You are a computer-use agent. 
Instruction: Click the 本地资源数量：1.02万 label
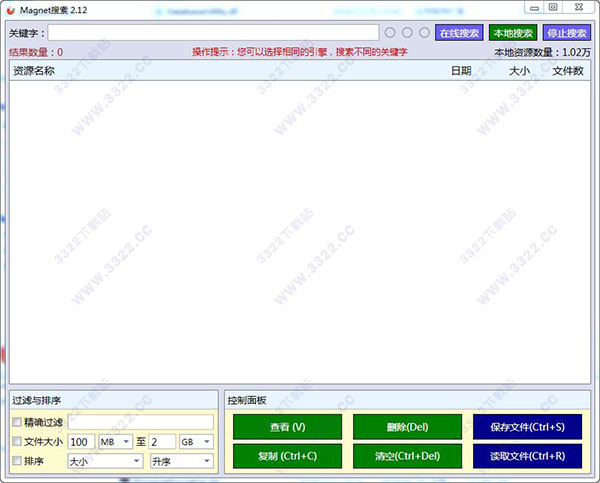coord(542,52)
